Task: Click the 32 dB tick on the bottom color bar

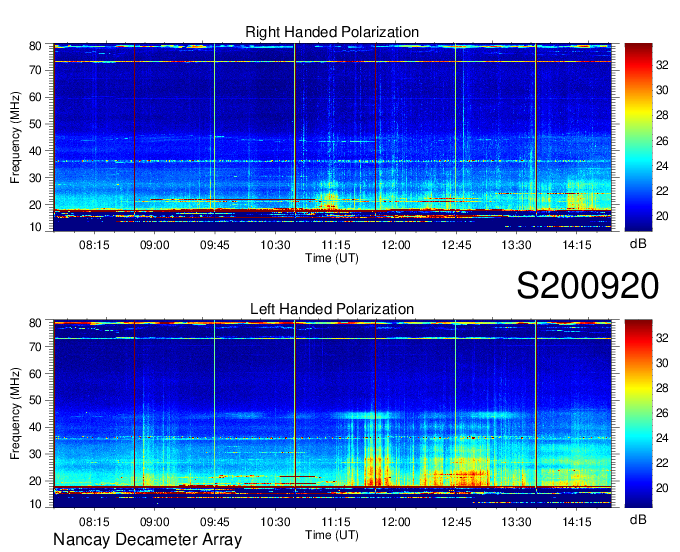Action: point(662,338)
